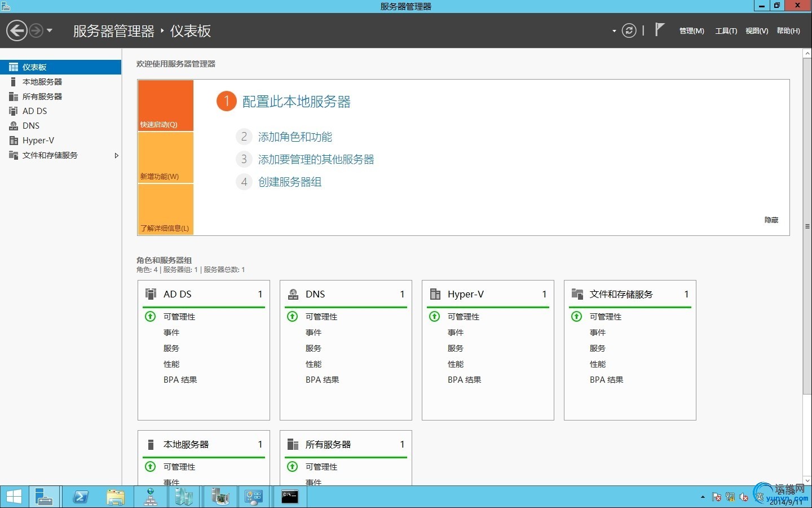Open BPA 结果 in the AD DS tile
812x508 pixels.
[x=180, y=380]
